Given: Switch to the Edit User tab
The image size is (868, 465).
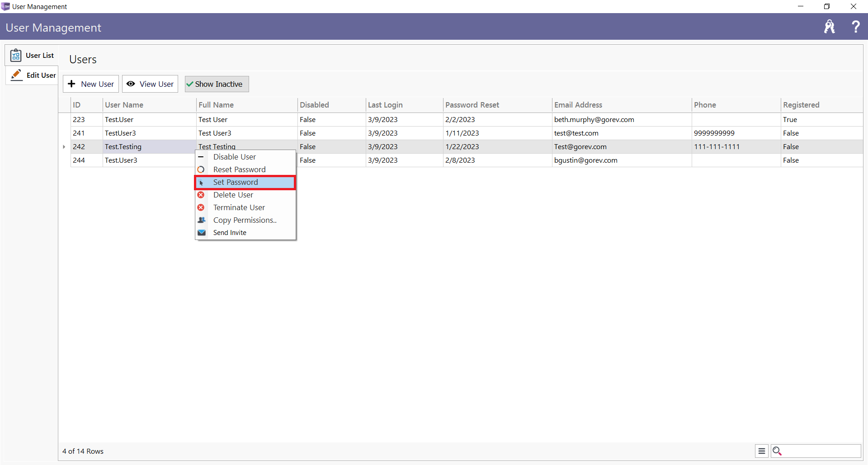Looking at the screenshot, I should pos(32,75).
